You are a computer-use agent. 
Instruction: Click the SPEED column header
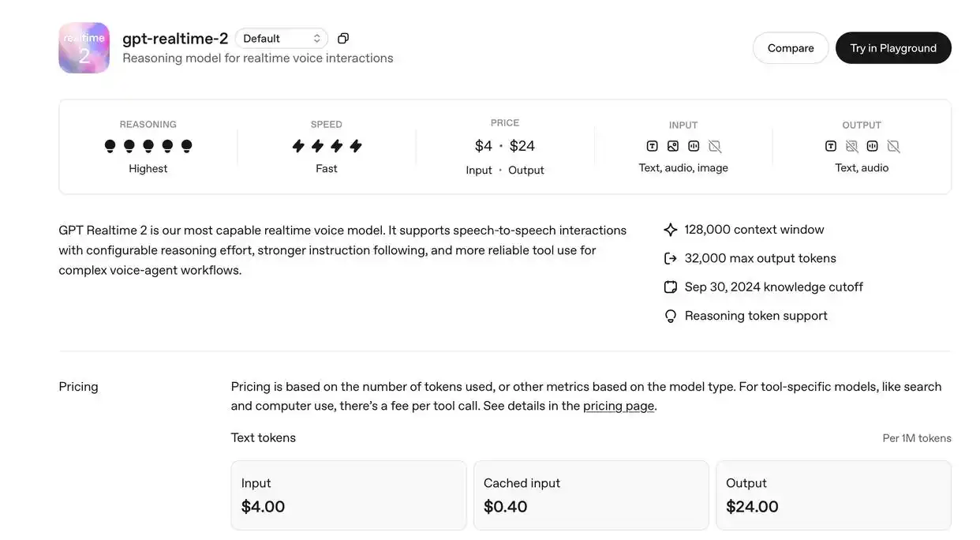[x=327, y=124]
